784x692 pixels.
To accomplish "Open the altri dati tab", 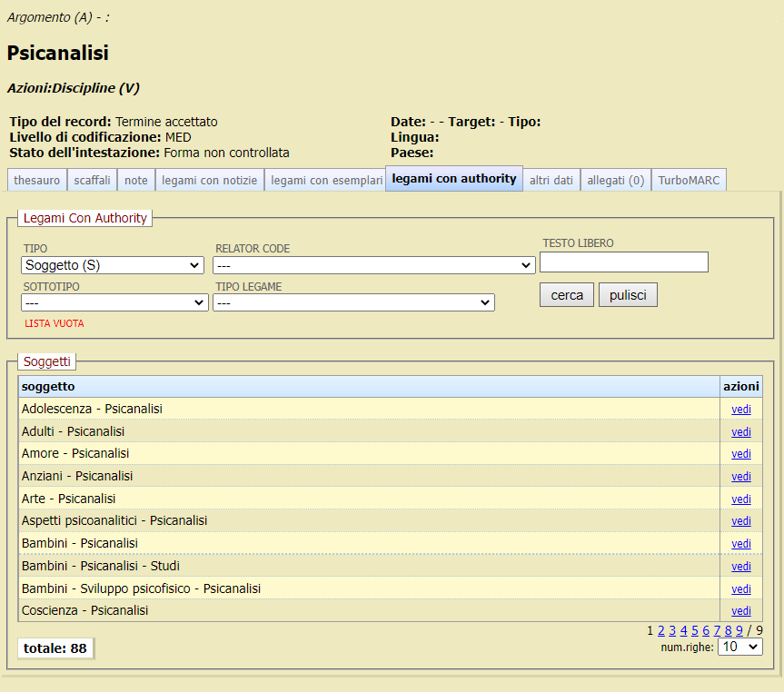I will [551, 180].
